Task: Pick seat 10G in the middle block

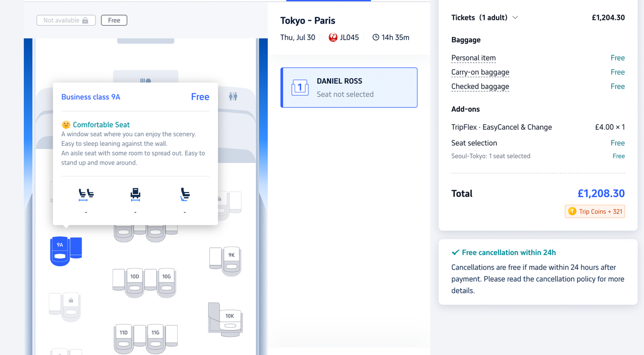Action: (x=166, y=282)
